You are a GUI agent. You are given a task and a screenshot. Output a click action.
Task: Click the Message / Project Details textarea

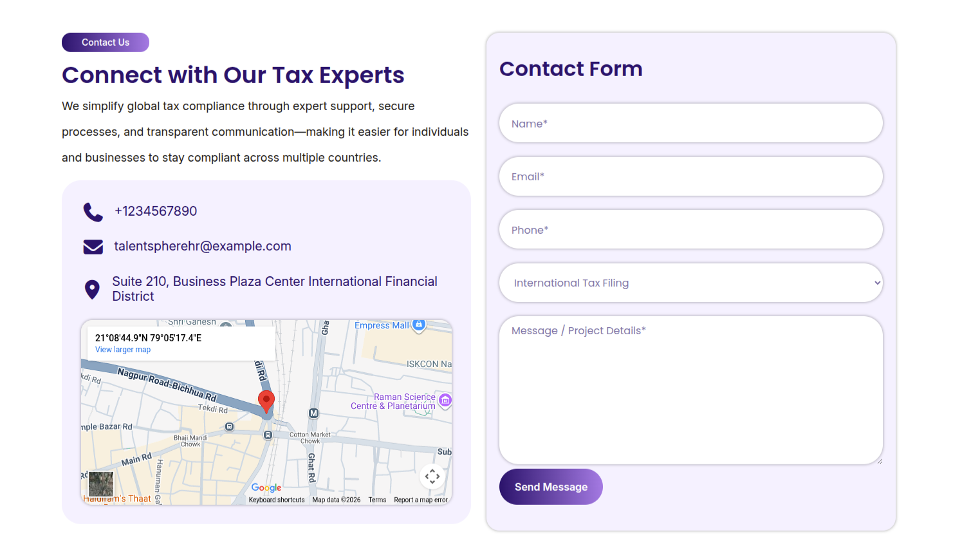690,390
